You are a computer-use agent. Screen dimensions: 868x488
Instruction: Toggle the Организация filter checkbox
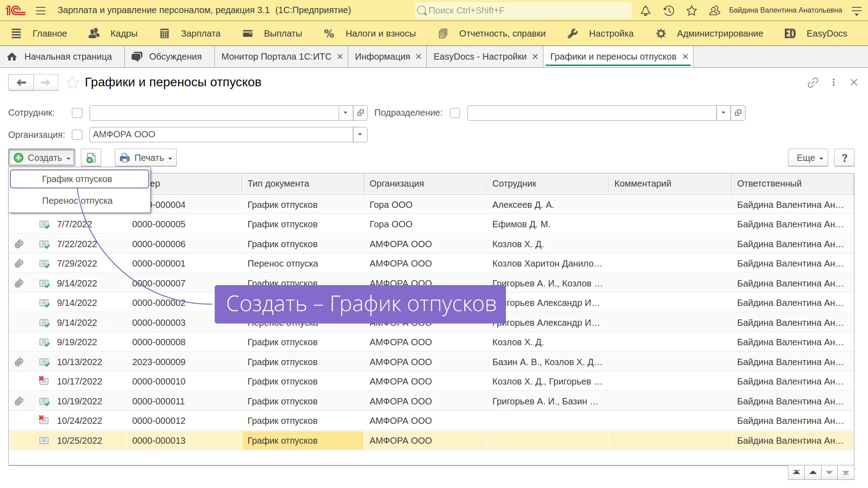coord(77,135)
